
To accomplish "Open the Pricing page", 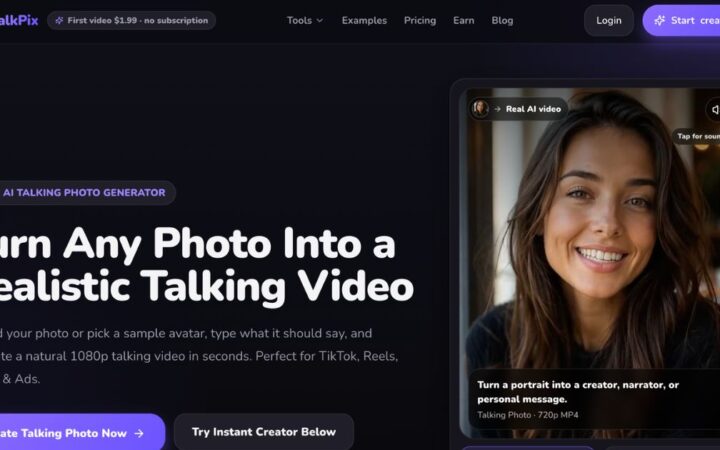I will [x=420, y=20].
